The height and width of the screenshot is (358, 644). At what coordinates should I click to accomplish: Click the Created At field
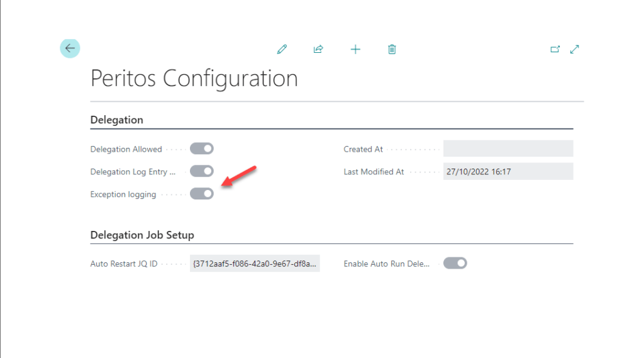coord(508,148)
